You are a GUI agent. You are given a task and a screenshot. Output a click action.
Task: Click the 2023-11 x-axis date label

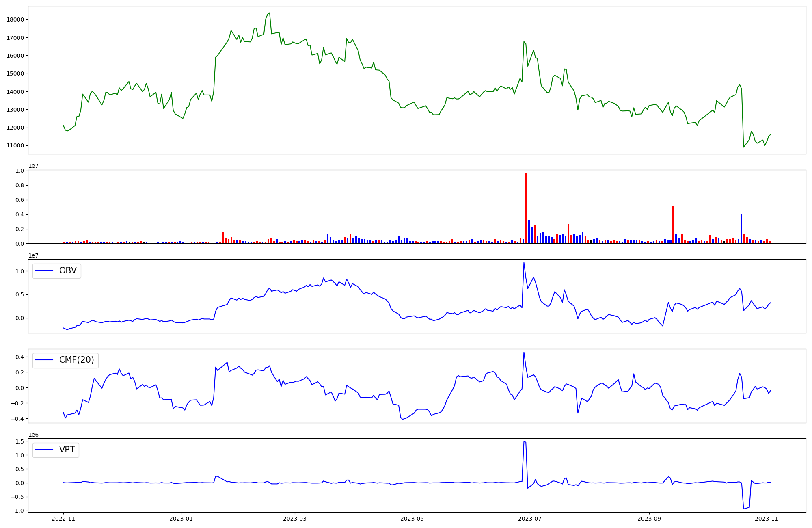(x=767, y=519)
